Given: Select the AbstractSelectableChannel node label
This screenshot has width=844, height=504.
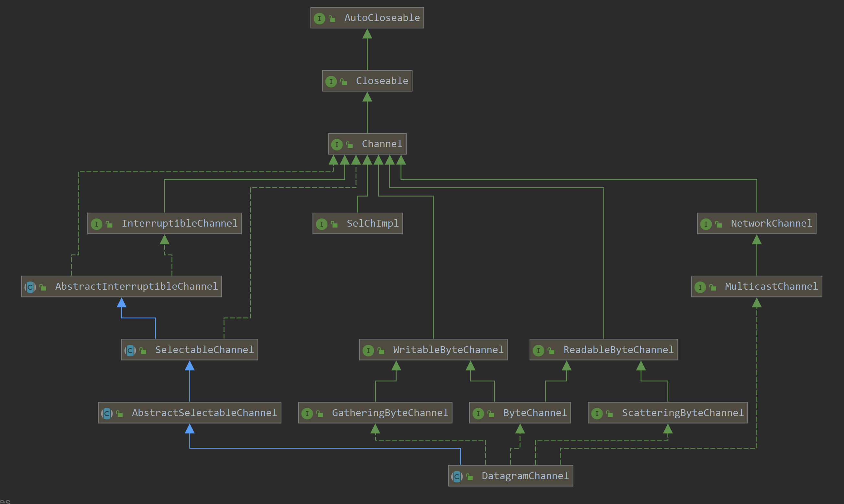Looking at the screenshot, I should point(204,413).
